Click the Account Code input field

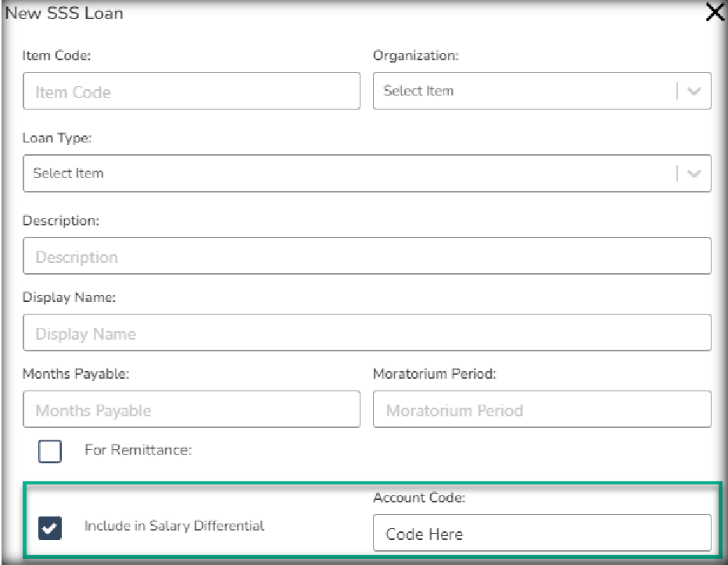[x=542, y=534]
